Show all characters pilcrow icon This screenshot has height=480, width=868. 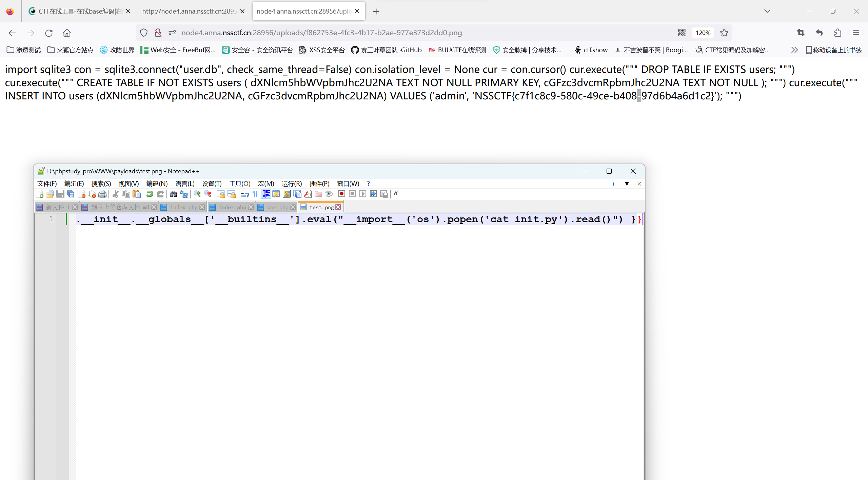tap(255, 194)
